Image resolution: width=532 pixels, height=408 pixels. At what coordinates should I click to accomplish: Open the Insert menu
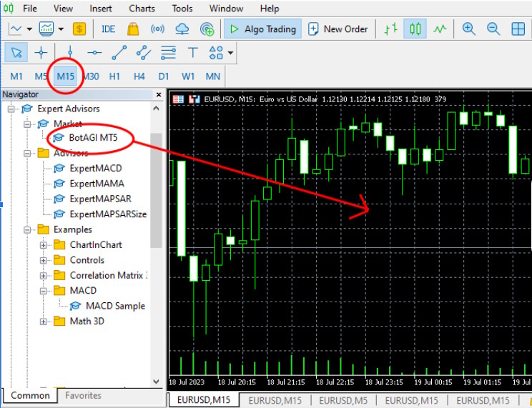[101, 9]
